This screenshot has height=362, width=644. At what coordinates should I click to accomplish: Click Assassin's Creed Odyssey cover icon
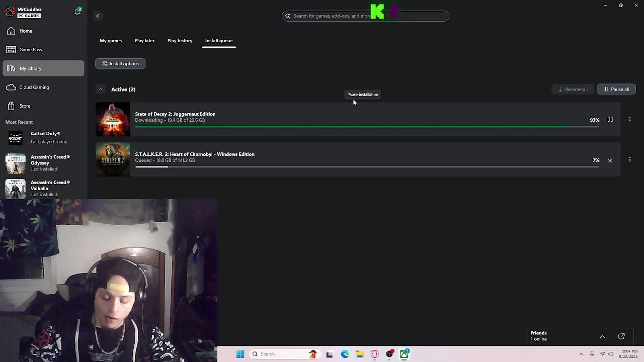click(15, 163)
